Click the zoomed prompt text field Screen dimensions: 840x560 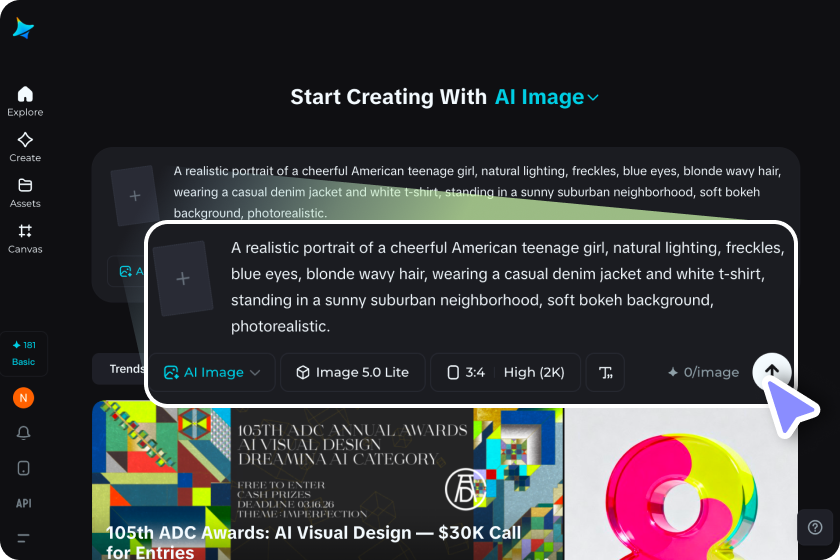tap(507, 287)
